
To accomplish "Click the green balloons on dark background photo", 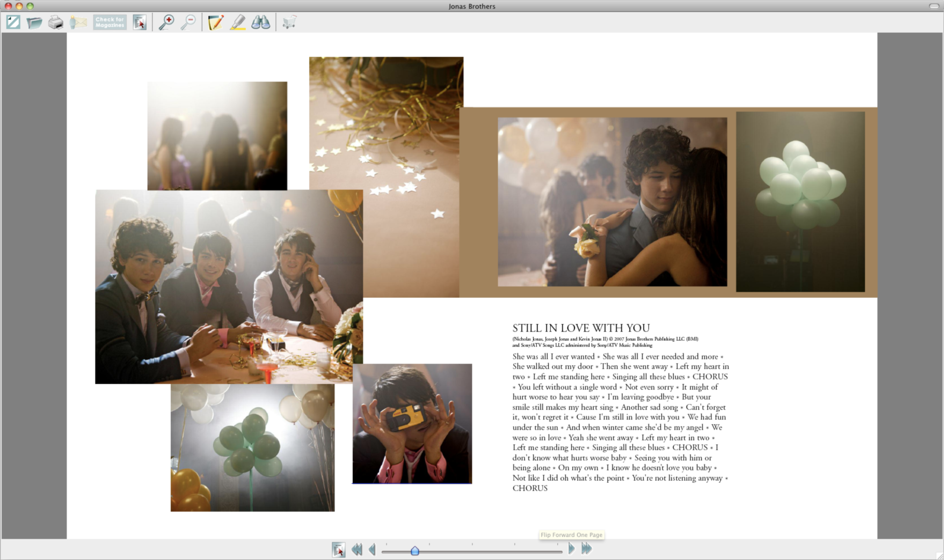I will click(800, 201).
